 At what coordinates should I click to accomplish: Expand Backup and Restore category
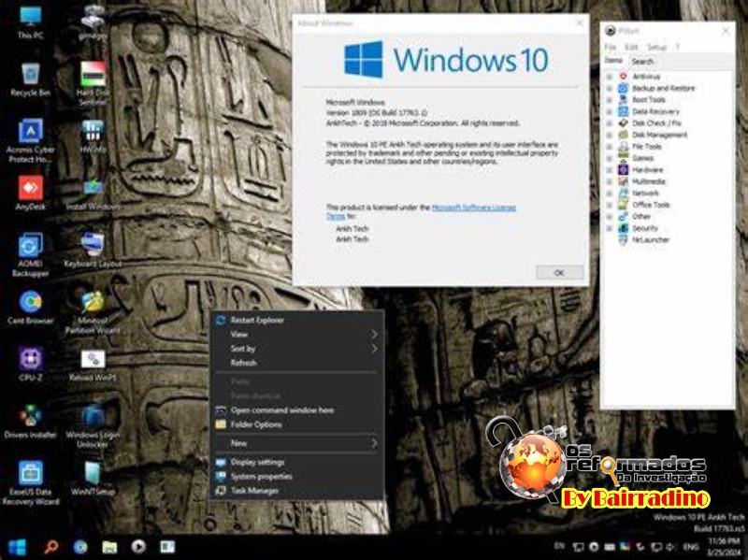[x=610, y=88]
